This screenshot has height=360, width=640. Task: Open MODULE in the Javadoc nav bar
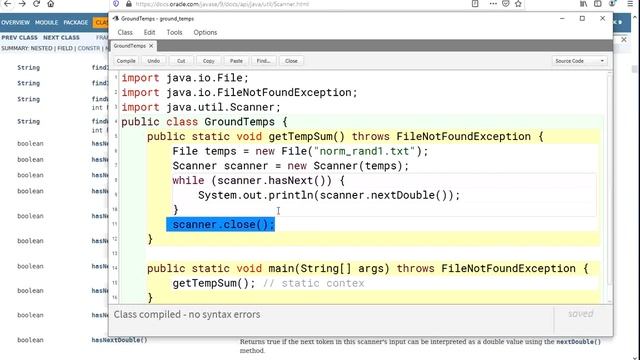[x=47, y=22]
